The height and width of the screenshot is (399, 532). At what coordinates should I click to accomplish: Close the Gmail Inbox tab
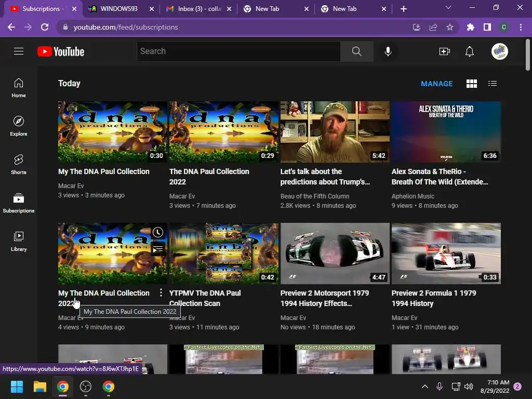pyautogui.click(x=229, y=9)
